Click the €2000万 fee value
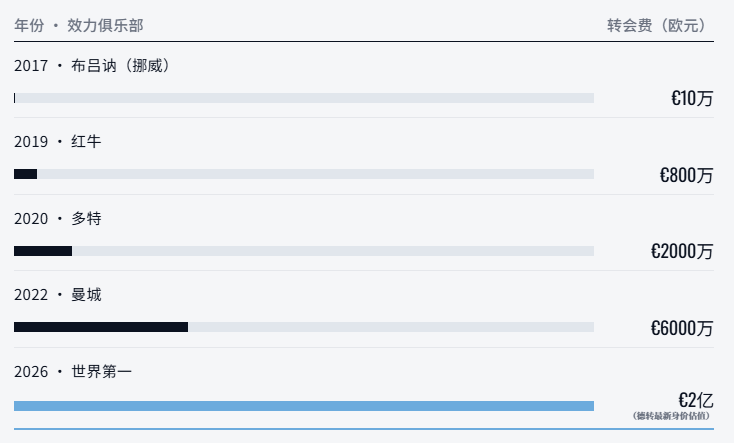Image resolution: width=734 pixels, height=443 pixels. 682,251
